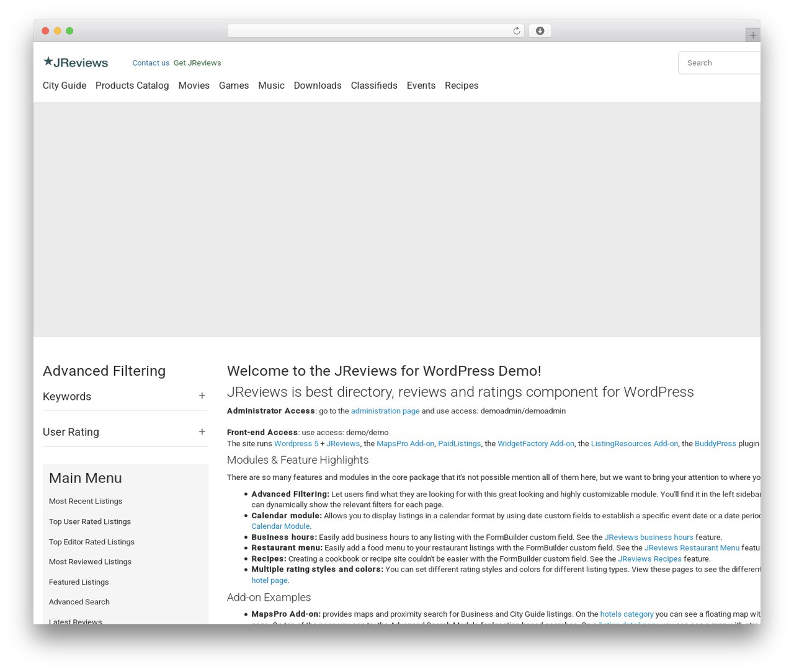Click the PaidListings link
This screenshot has height=672, width=794.
(460, 444)
